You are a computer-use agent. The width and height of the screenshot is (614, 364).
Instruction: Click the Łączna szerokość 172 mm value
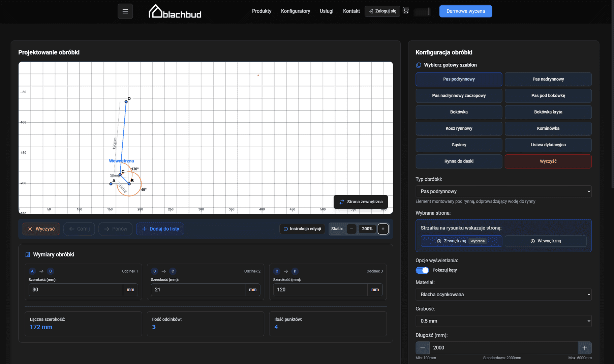[41, 327]
